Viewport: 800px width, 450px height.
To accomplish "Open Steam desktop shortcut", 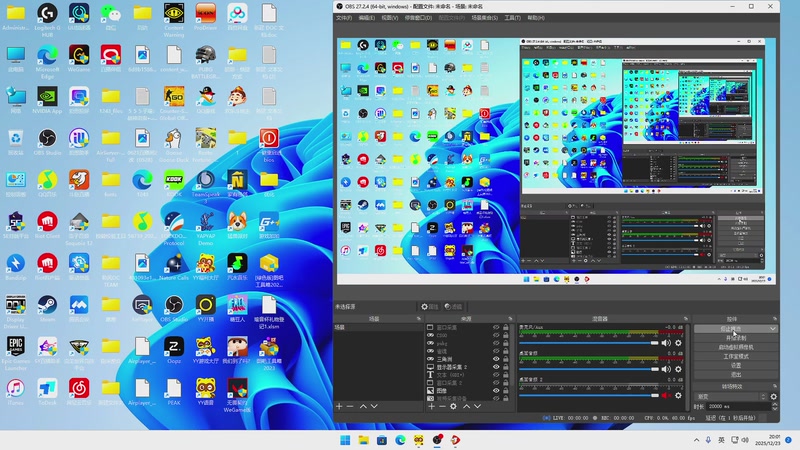I will 47,309.
